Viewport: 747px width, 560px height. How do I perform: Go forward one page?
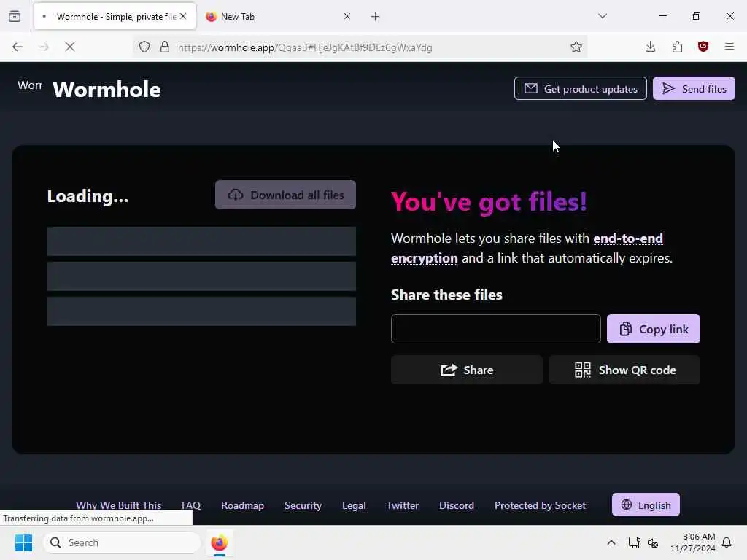(x=44, y=47)
